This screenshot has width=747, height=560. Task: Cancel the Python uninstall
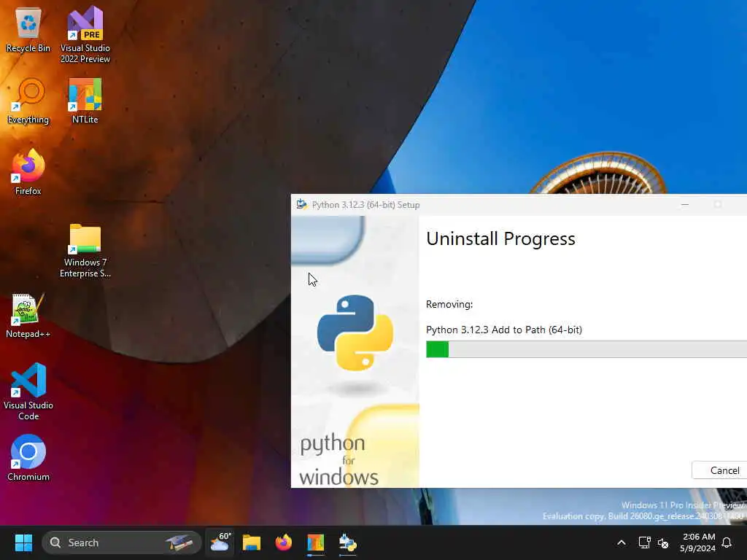(x=720, y=470)
